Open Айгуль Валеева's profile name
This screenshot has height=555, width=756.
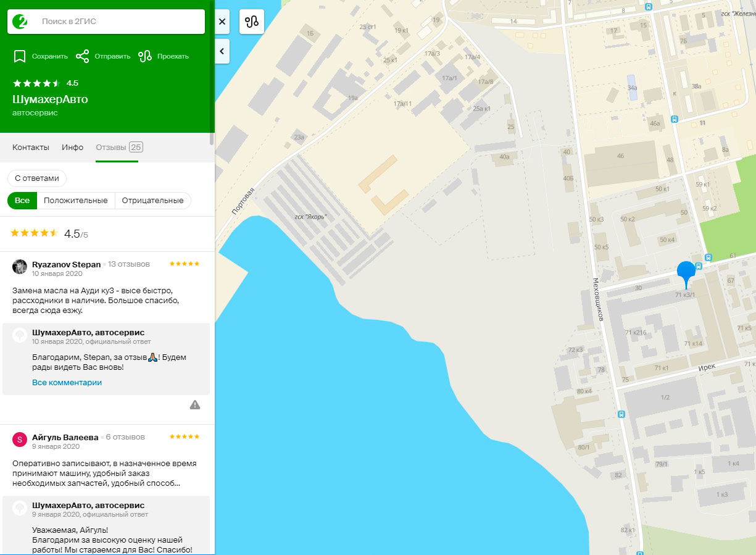point(65,437)
